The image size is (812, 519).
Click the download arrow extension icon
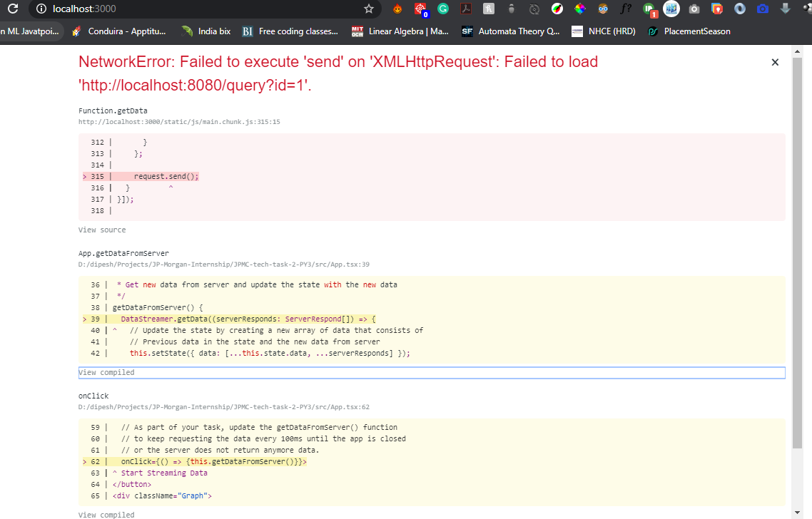click(x=785, y=9)
